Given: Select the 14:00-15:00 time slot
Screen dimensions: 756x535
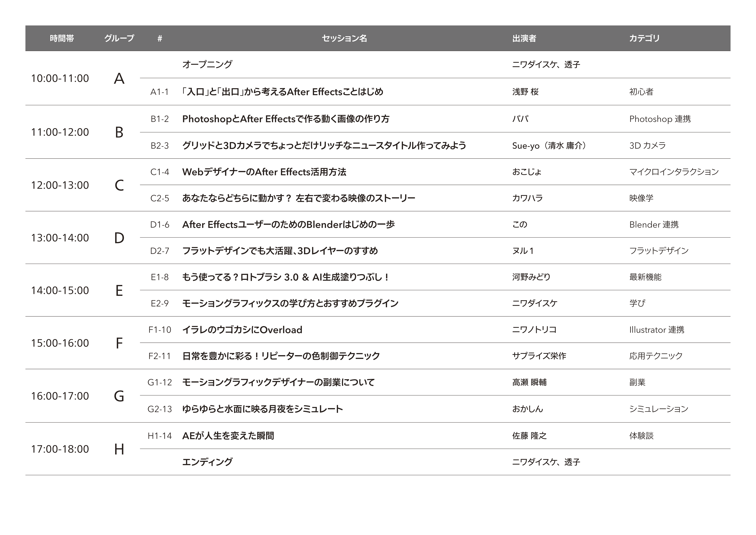Looking at the screenshot, I should (60, 290).
